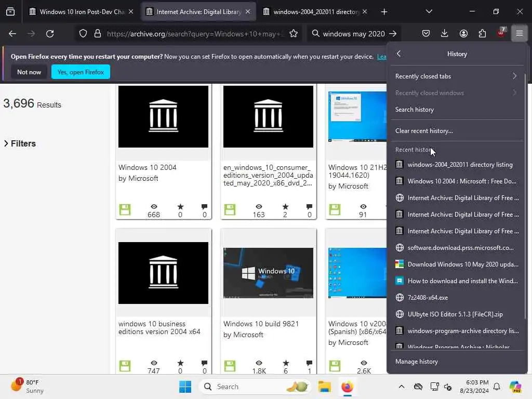Open the Extensions puzzle icon
The image size is (532, 399).
click(482, 34)
